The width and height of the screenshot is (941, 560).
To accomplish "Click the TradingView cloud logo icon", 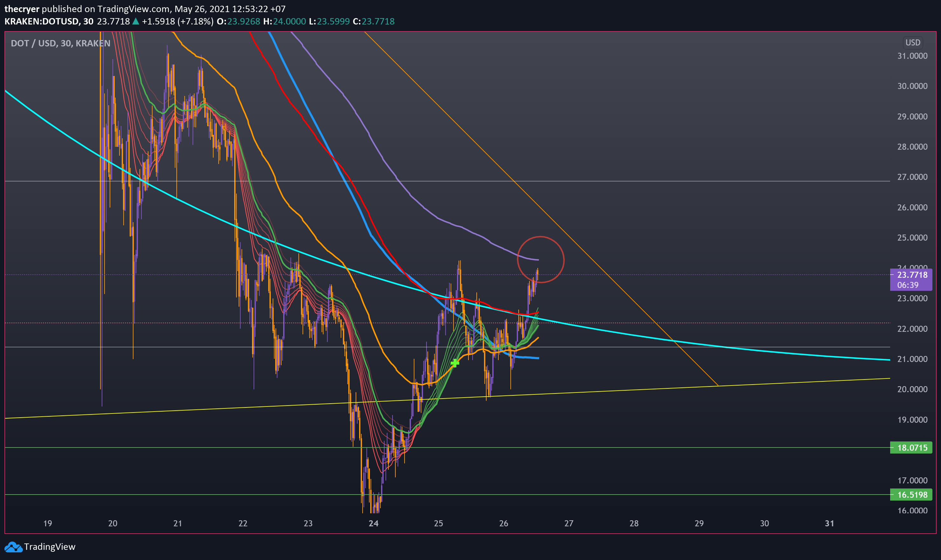I will [13, 547].
